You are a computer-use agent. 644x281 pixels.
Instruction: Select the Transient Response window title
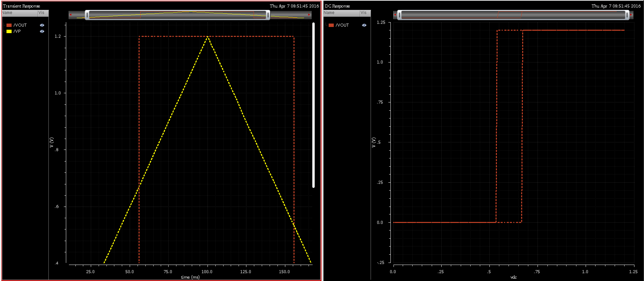[x=22, y=6]
